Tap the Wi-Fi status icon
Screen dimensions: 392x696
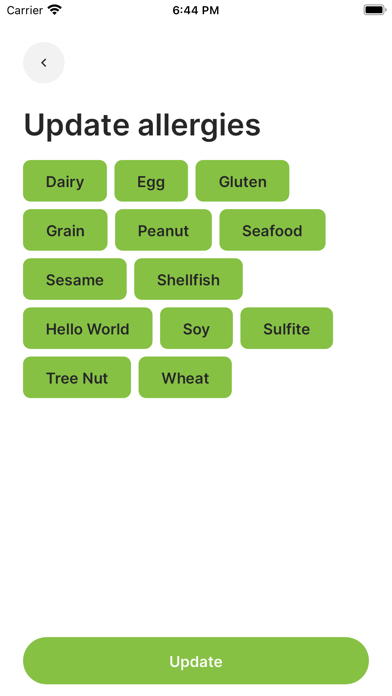tap(55, 10)
